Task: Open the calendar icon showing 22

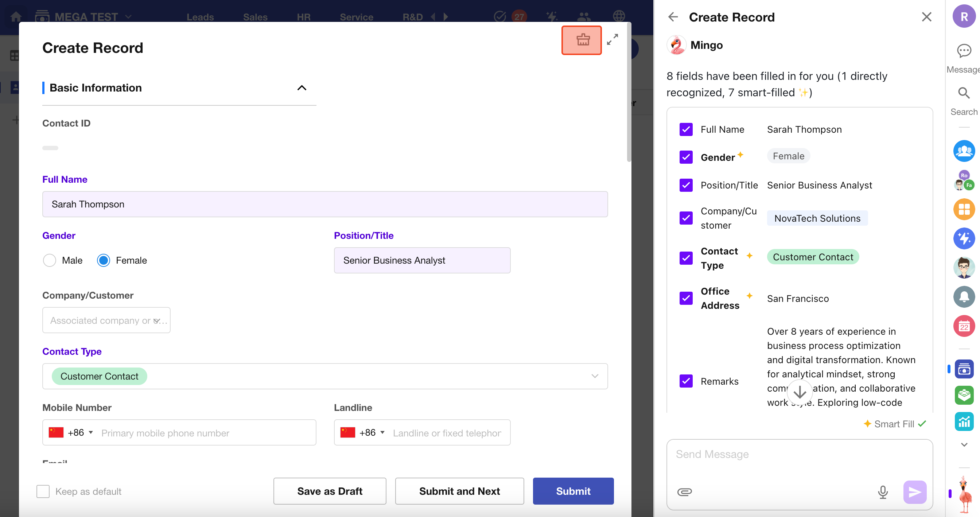Action: pos(964,326)
